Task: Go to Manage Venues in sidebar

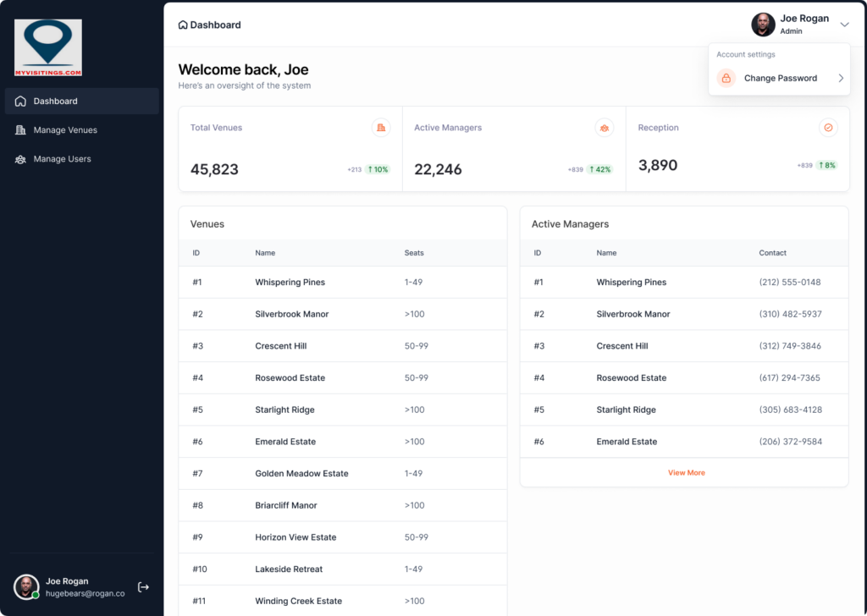Action: 65,130
